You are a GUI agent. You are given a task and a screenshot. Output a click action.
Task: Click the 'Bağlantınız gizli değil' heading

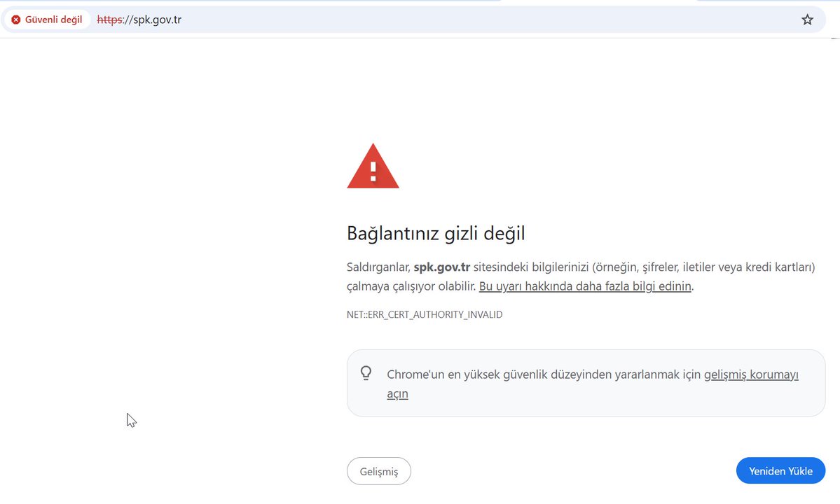tap(436, 233)
